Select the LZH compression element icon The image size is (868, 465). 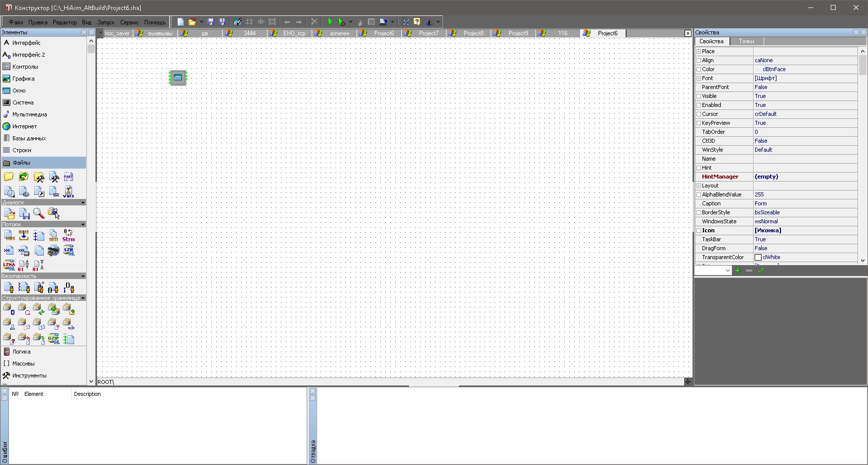pyautogui.click(x=69, y=250)
